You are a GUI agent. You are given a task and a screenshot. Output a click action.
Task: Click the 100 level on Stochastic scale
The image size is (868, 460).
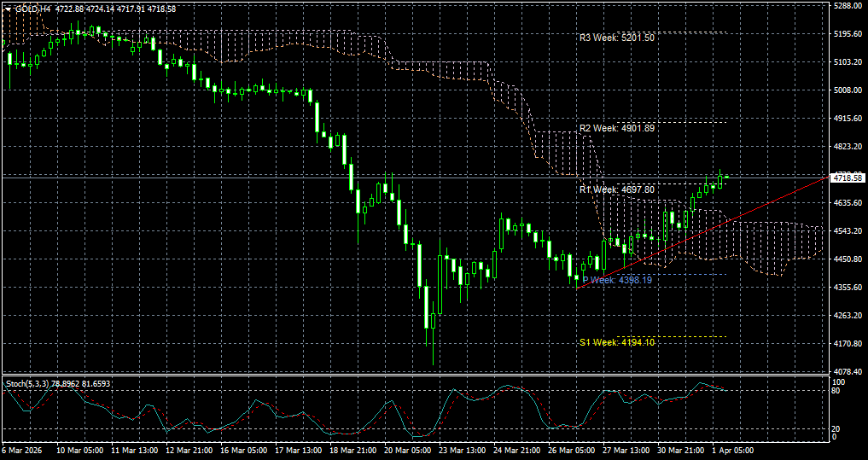click(x=839, y=382)
